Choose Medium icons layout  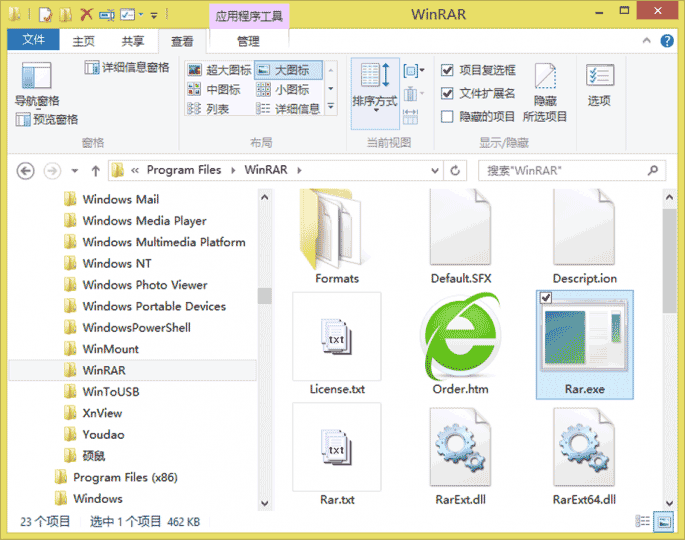tap(214, 90)
